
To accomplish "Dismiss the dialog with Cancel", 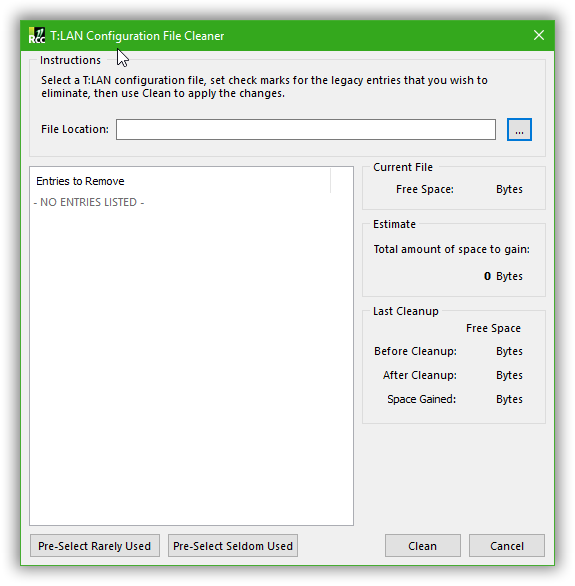I will point(507,546).
